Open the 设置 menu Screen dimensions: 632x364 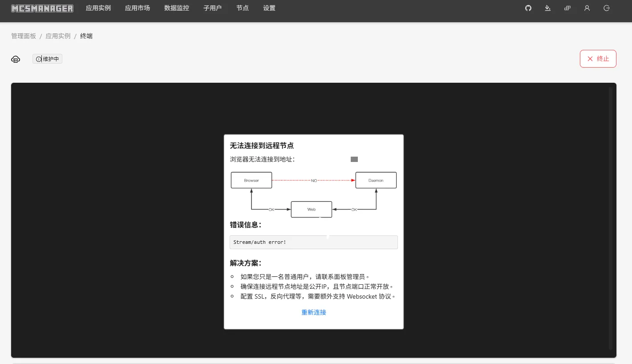pyautogui.click(x=269, y=8)
